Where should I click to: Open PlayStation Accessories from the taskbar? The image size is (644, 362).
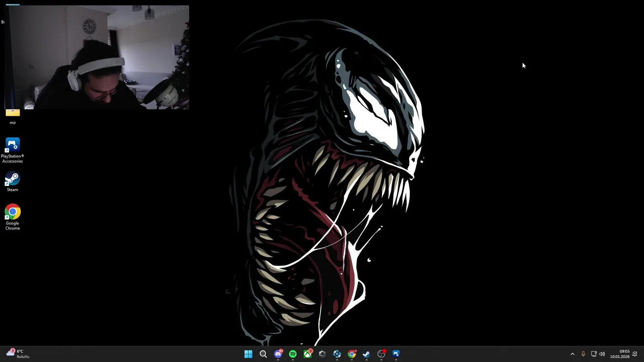pyautogui.click(x=396, y=354)
